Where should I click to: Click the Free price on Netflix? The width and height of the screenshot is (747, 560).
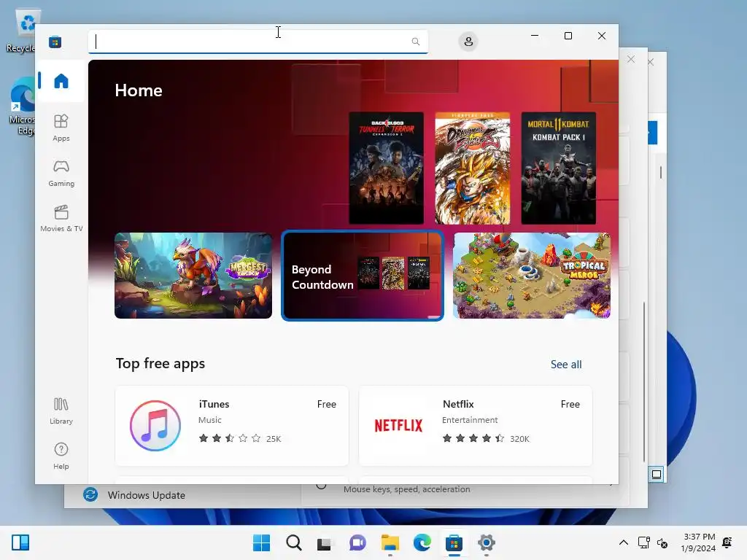point(570,404)
